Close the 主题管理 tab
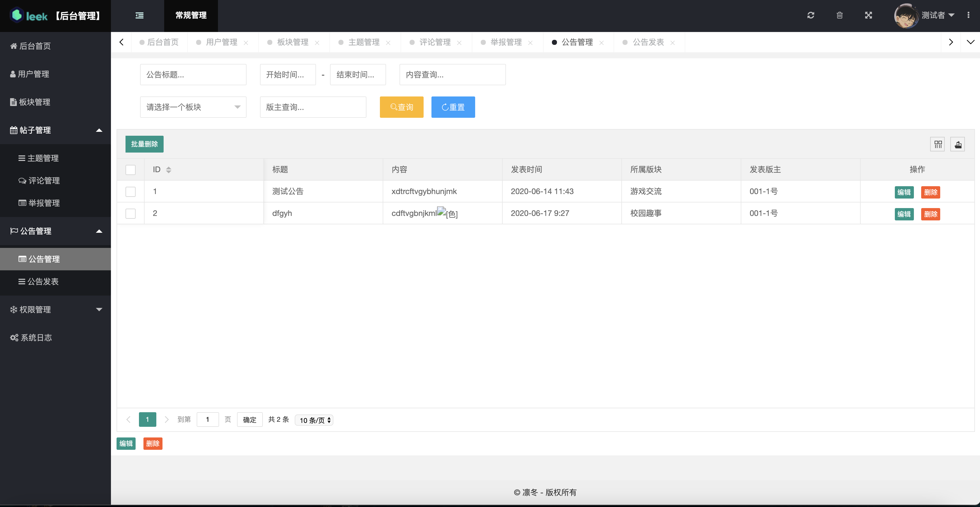Viewport: 980px width, 507px height. tap(388, 43)
